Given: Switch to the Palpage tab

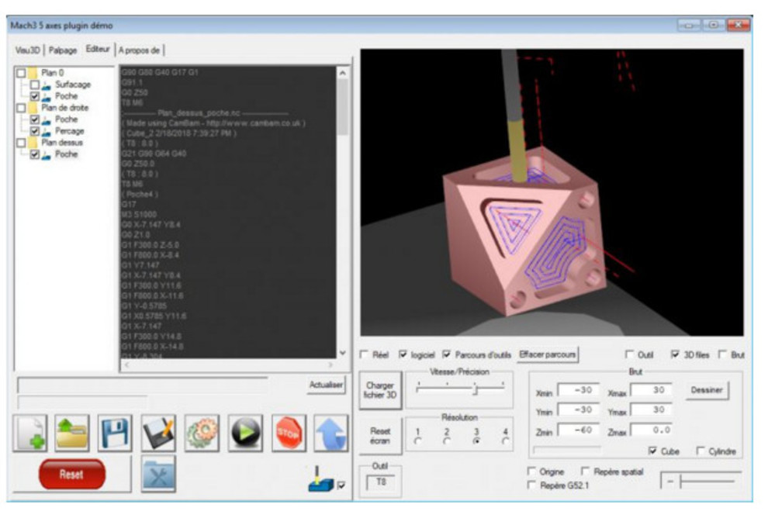Looking at the screenshot, I should point(64,50).
